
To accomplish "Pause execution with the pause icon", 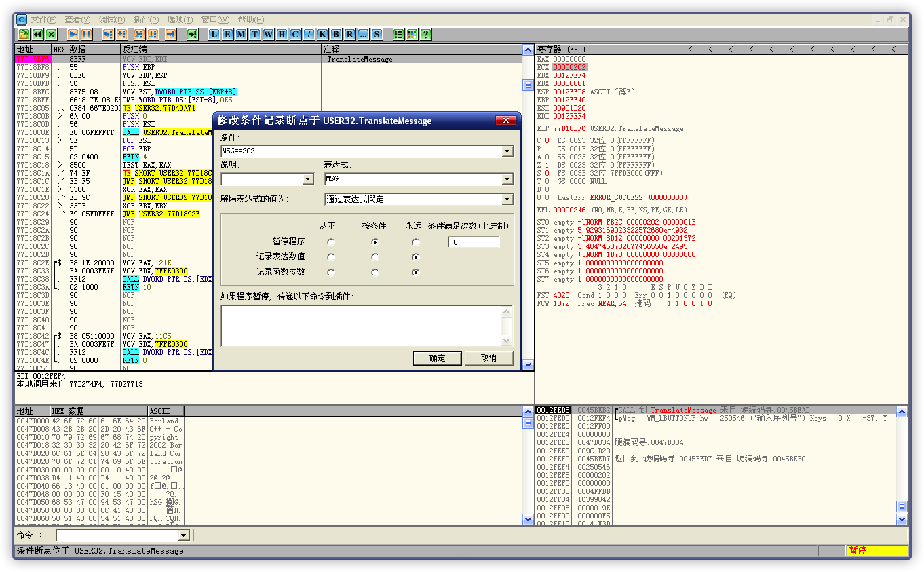I will (x=87, y=34).
